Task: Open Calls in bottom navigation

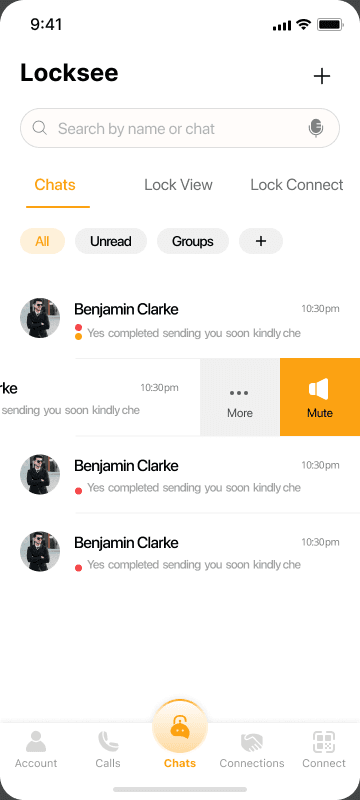Action: click(108, 749)
